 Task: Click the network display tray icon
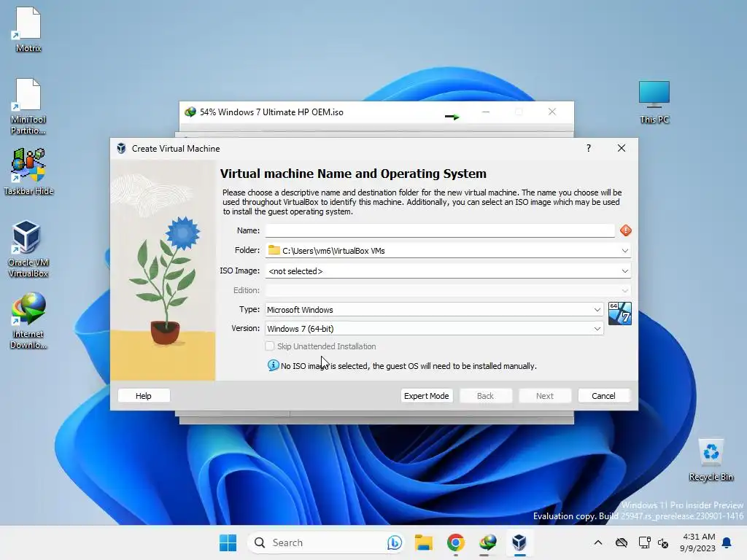tap(644, 542)
